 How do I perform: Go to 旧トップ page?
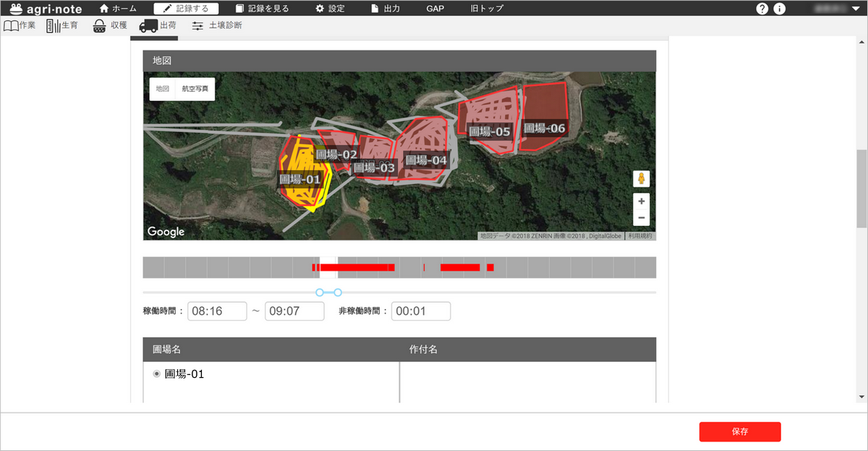(487, 9)
